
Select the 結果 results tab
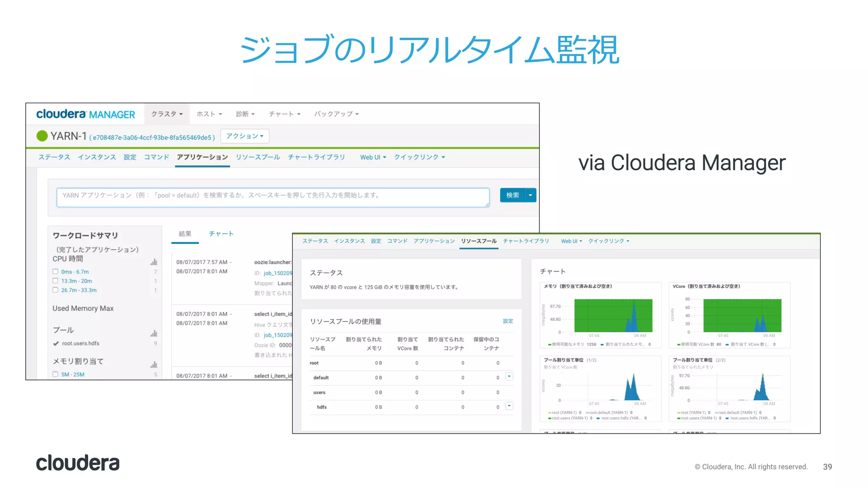(185, 234)
